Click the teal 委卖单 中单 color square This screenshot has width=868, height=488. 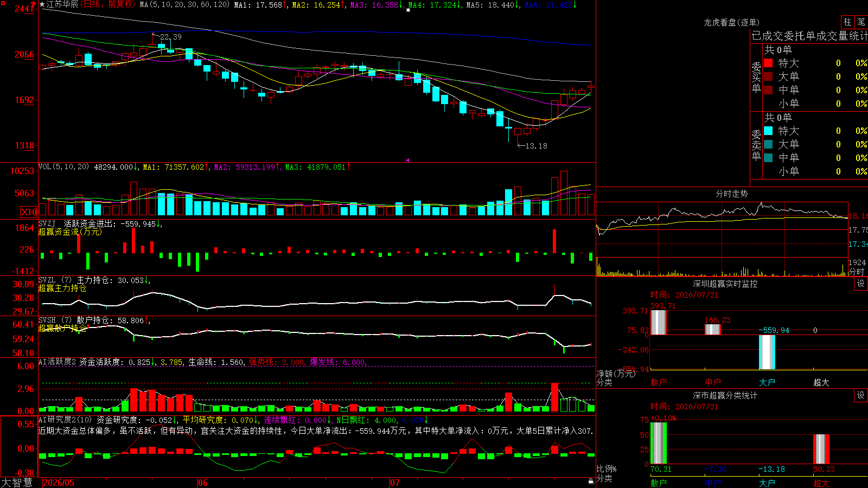[768, 158]
